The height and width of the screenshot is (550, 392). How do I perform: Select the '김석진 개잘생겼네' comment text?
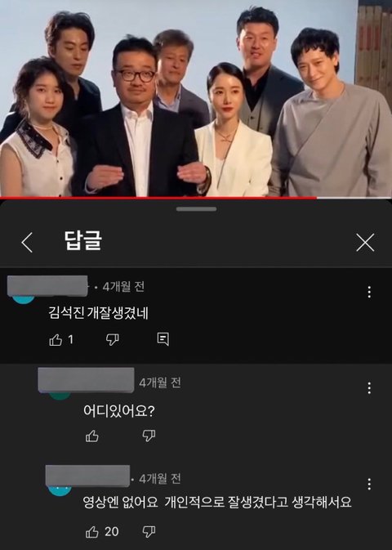point(99,312)
